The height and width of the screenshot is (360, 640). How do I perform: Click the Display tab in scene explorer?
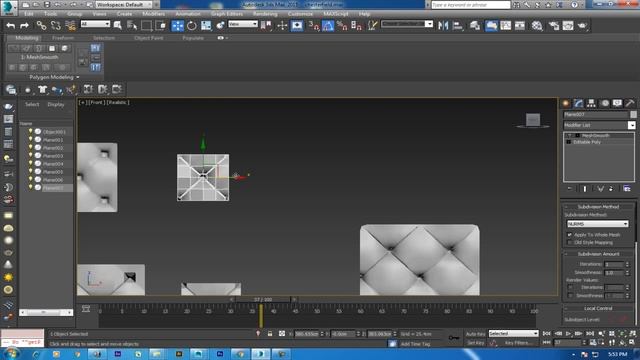click(56, 104)
